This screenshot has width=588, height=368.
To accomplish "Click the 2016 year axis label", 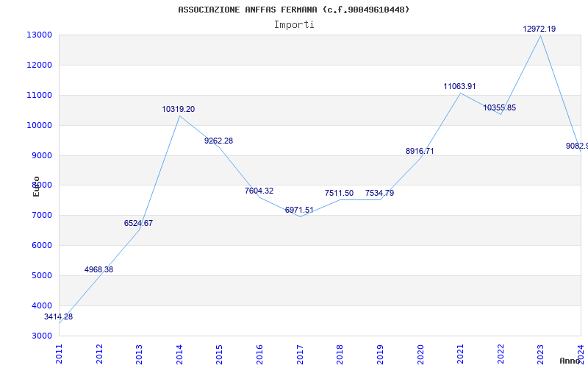I will (259, 355).
